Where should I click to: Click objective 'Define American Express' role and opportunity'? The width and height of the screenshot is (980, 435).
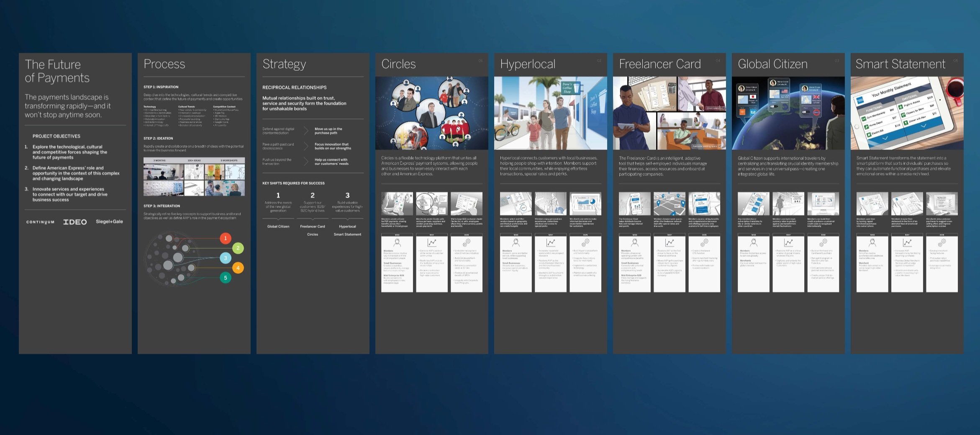pos(76,173)
